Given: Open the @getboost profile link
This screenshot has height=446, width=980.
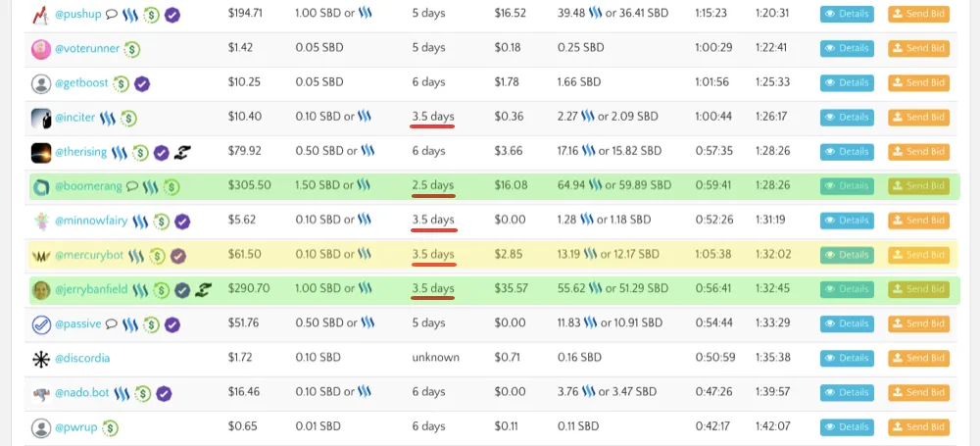Looking at the screenshot, I should (x=81, y=82).
